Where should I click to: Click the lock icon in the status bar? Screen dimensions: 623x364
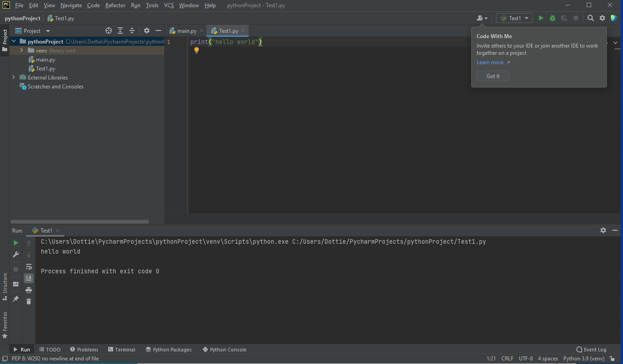pos(612,359)
